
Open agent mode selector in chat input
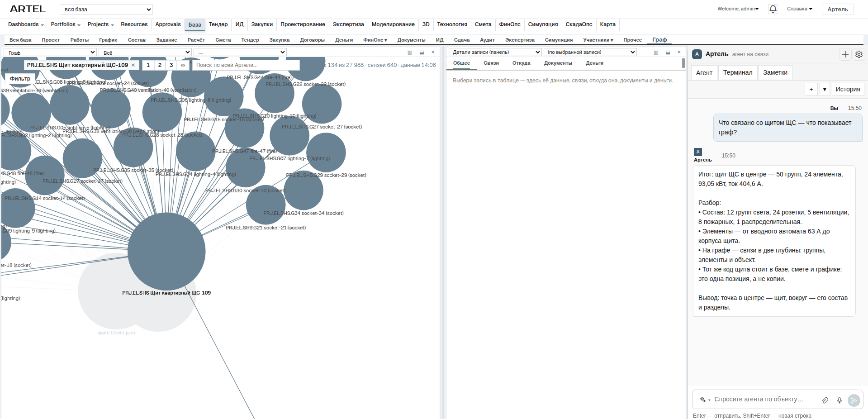(x=705, y=400)
